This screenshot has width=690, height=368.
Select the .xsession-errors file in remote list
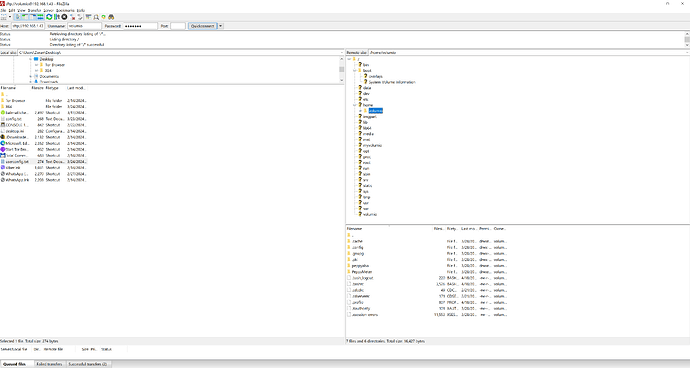click(427, 315)
